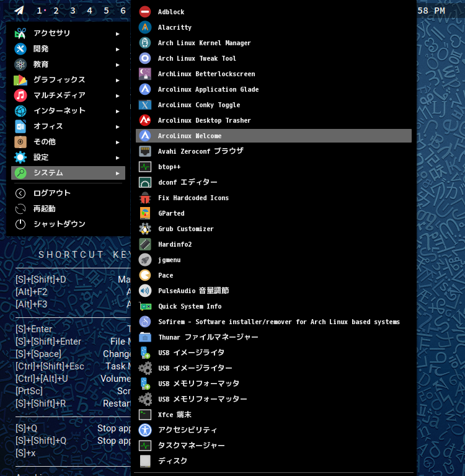Click the Grub Customizer icon
The width and height of the screenshot is (465, 476).
coord(145,229)
